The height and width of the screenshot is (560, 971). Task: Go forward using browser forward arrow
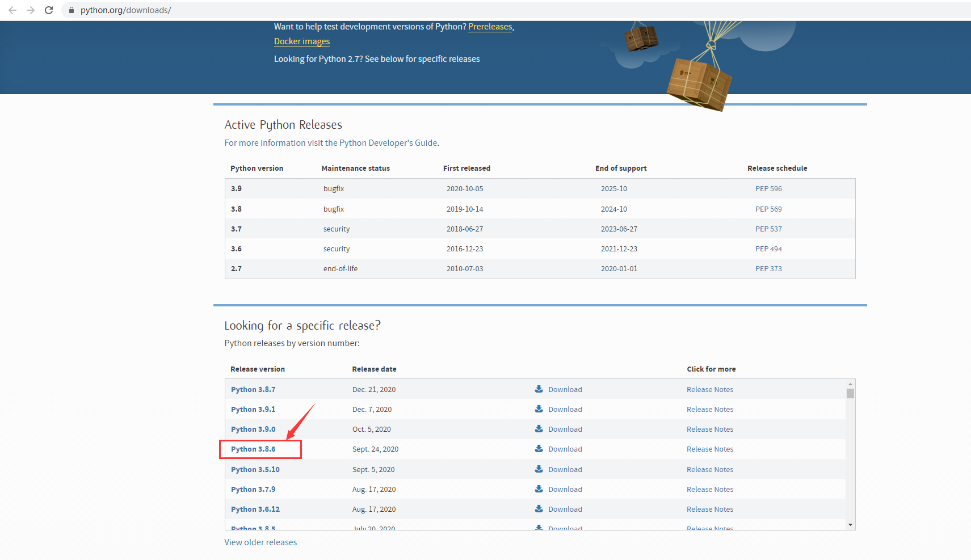(x=31, y=10)
